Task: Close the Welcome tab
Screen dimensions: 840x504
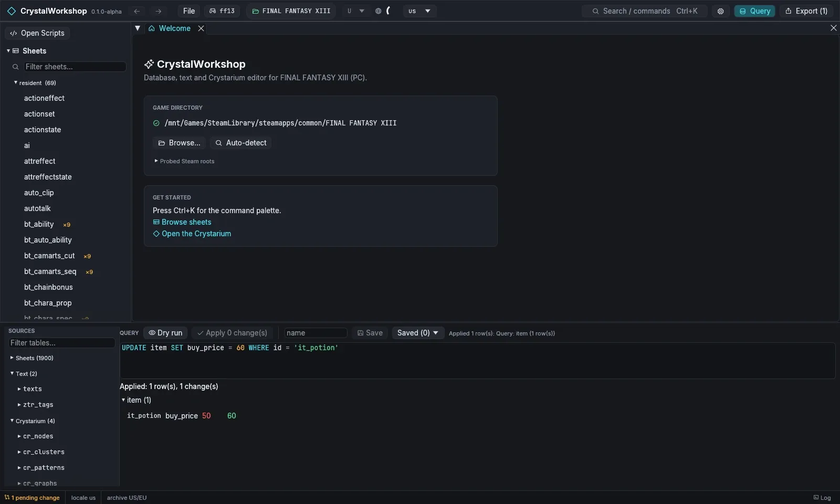Action: (201, 28)
